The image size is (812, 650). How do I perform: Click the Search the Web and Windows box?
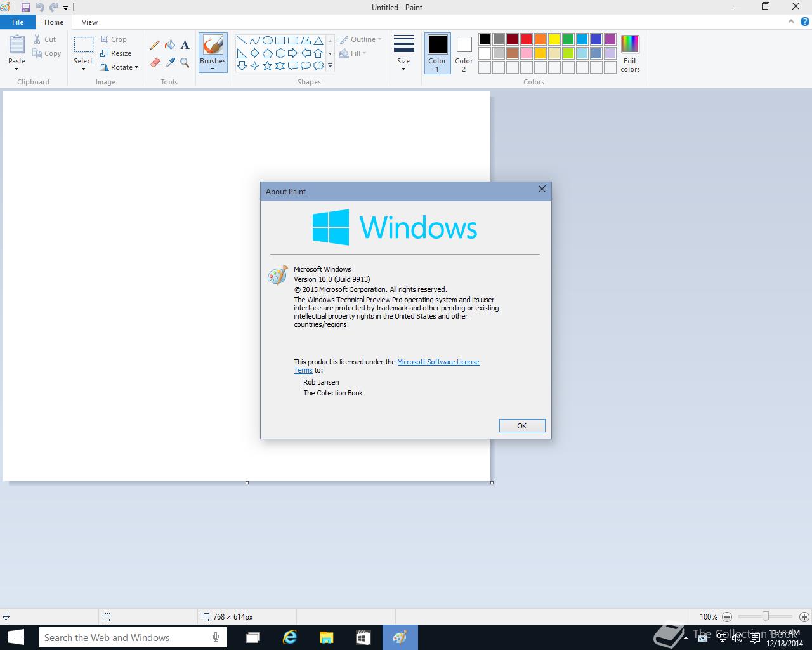tap(133, 637)
